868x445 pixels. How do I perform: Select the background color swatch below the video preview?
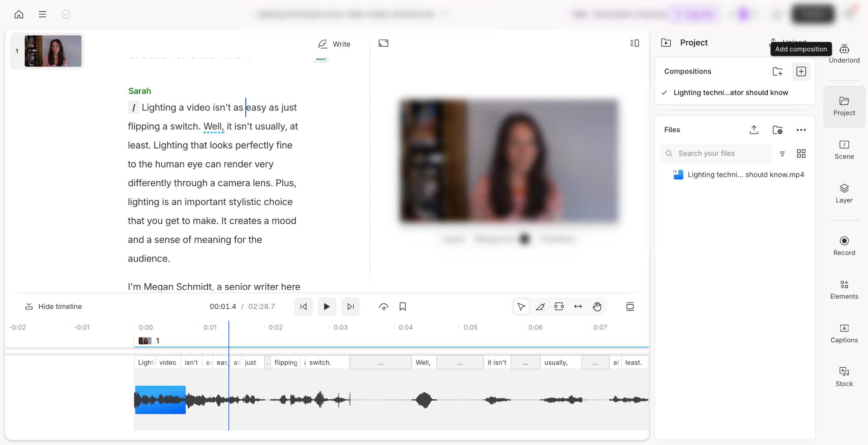tap(525, 239)
